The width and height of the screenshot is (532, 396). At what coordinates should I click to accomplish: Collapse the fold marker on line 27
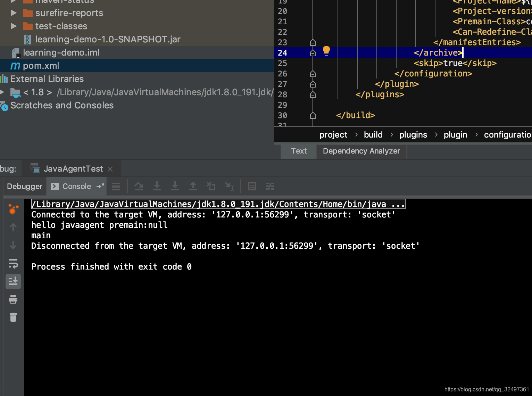click(313, 84)
